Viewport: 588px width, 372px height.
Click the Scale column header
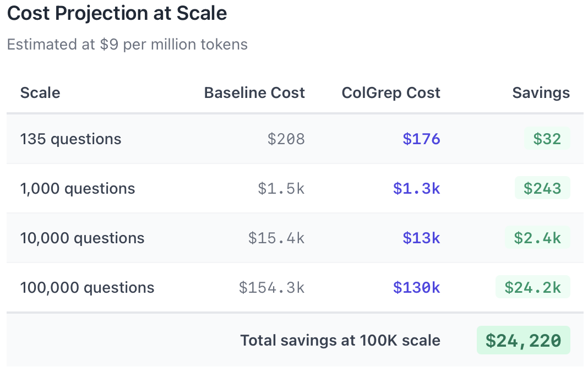coord(40,93)
